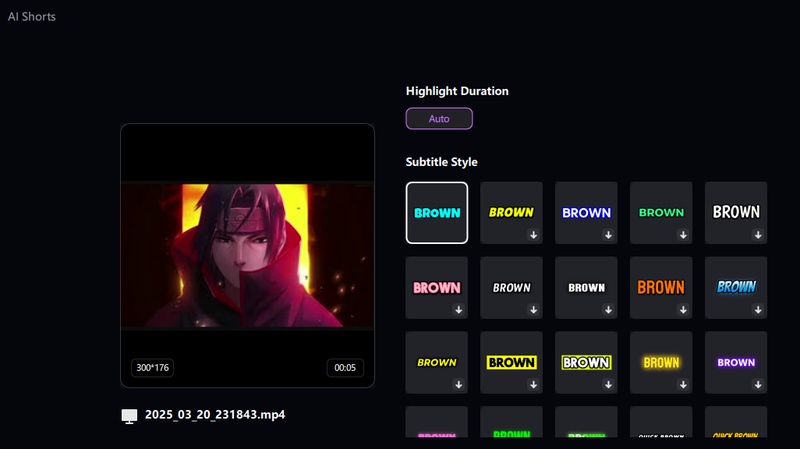Click the AI Shorts title
The image size is (800, 449).
[32, 16]
